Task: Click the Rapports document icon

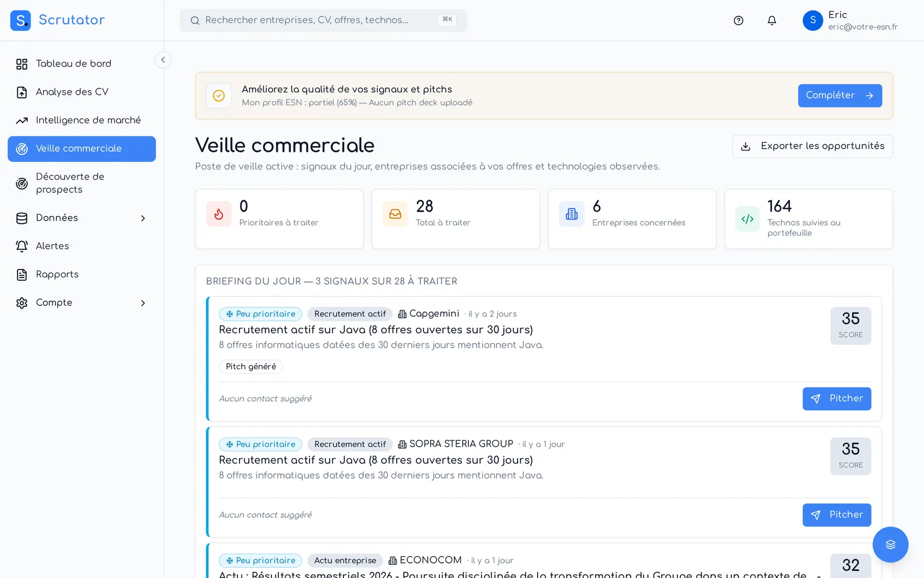Action: [22, 275]
